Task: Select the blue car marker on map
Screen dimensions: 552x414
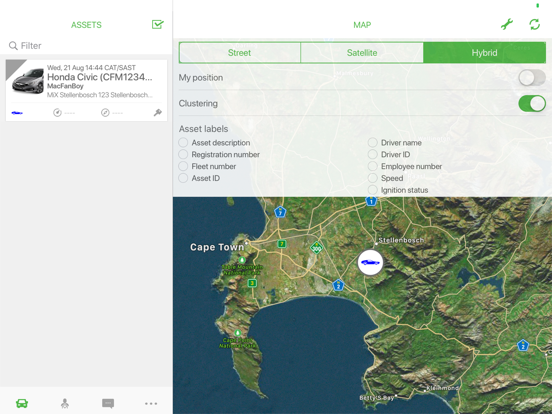Action: coord(370,262)
